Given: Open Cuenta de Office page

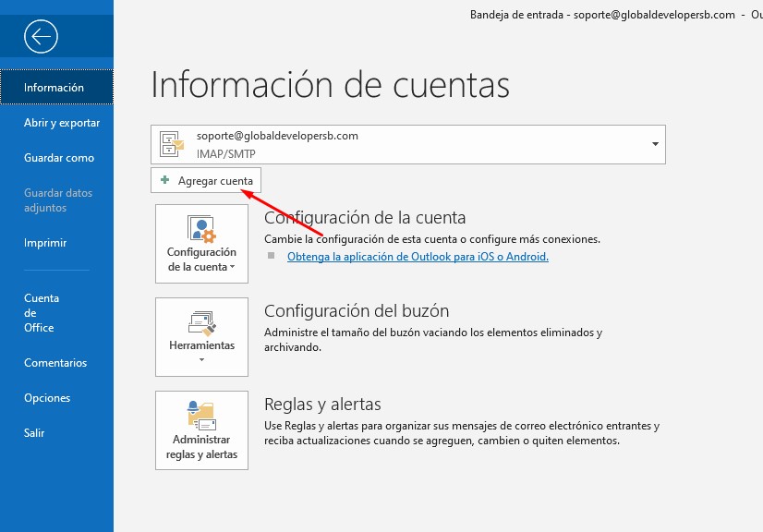Looking at the screenshot, I should coord(42,312).
